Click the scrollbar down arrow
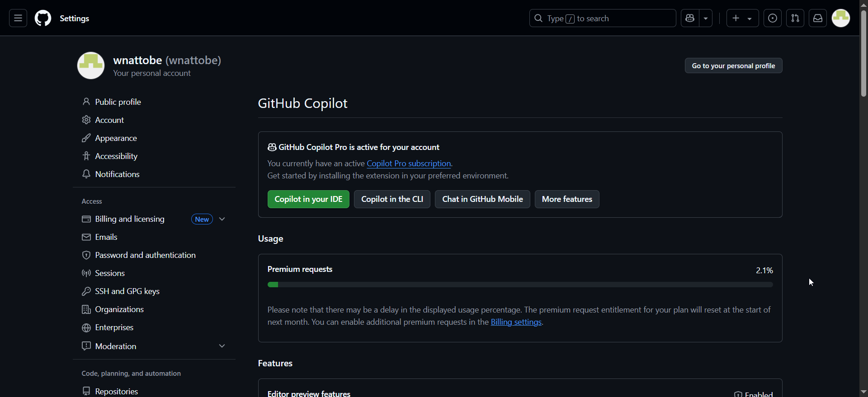 tap(863, 392)
